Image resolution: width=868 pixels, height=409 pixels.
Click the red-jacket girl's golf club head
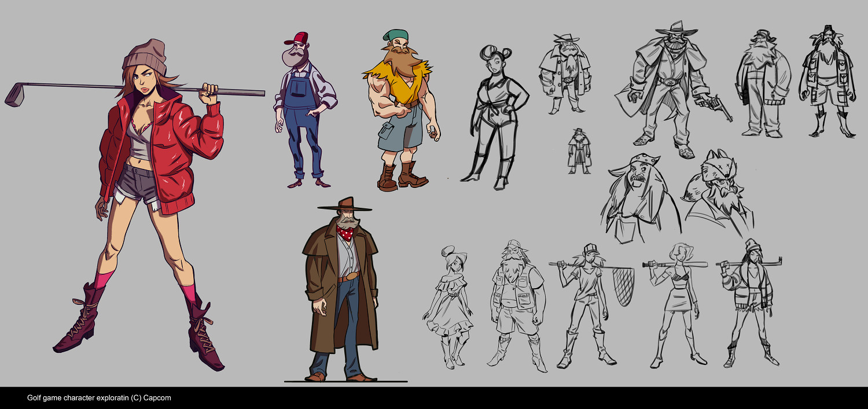point(14,95)
